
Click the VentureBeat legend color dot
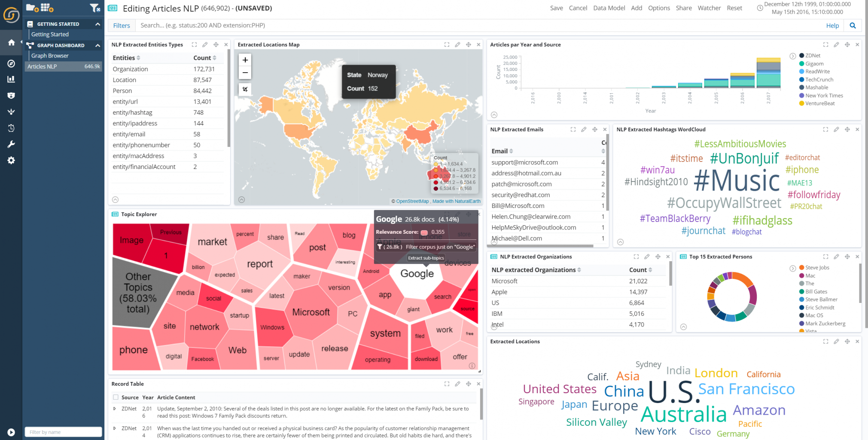(x=801, y=104)
